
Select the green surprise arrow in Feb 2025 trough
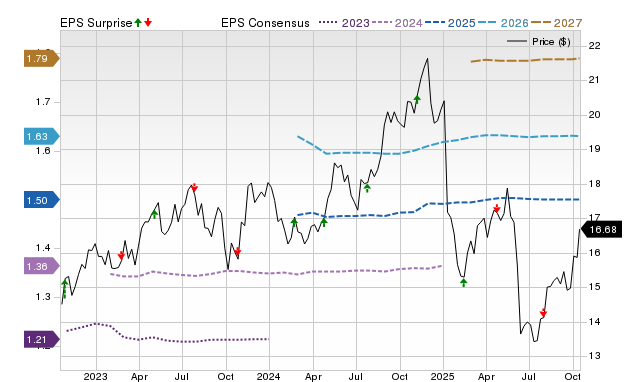pyautogui.click(x=463, y=282)
